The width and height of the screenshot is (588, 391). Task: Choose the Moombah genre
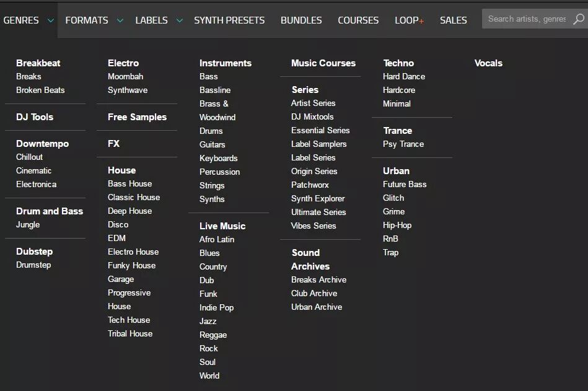(x=126, y=76)
